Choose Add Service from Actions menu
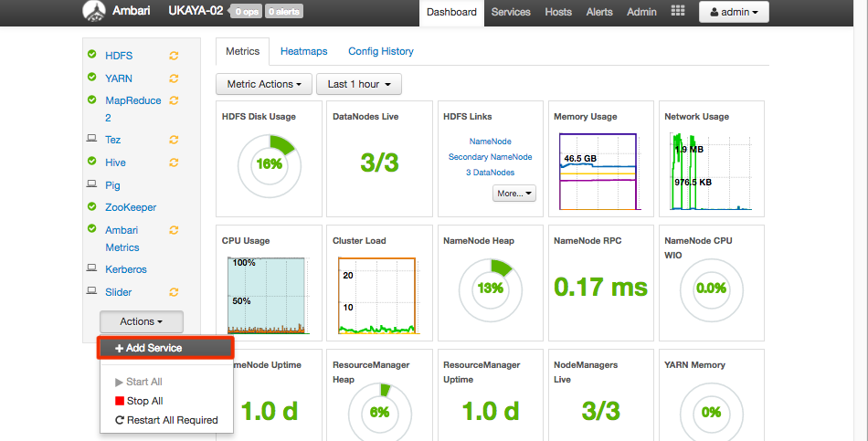868x441 pixels. coord(165,348)
